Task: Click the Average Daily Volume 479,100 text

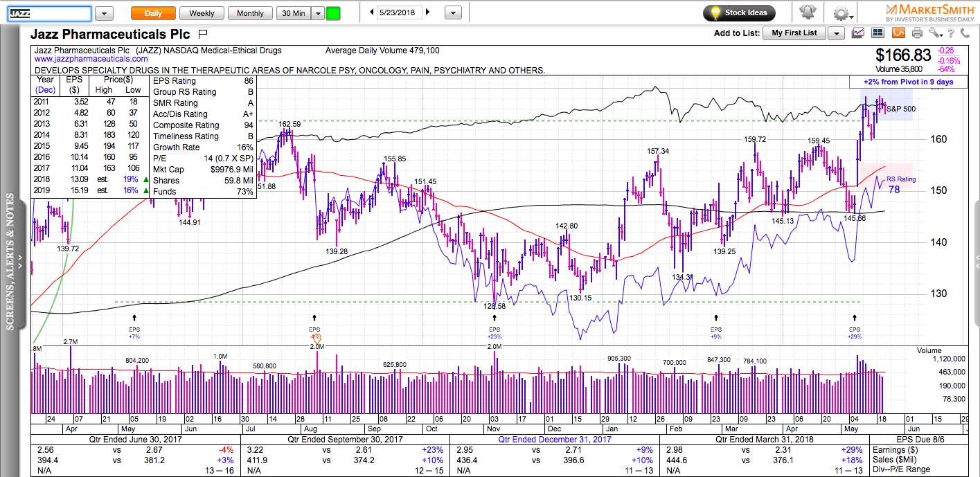Action: [382, 51]
